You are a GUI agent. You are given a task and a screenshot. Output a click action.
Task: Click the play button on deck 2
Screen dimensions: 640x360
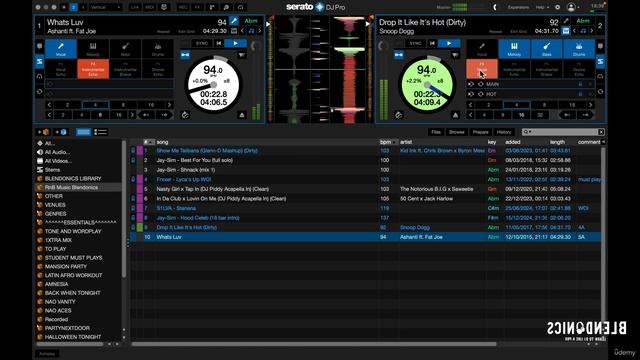(x=449, y=43)
